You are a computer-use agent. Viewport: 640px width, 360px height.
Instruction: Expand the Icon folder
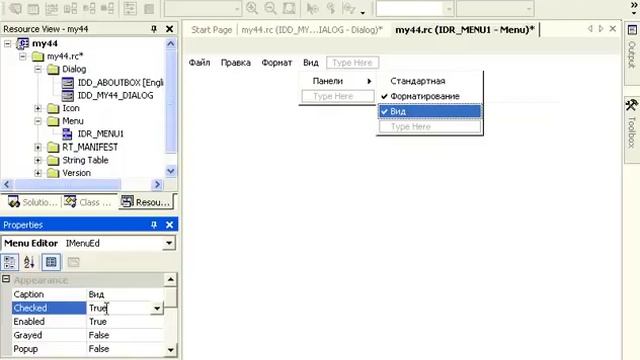pos(38,108)
